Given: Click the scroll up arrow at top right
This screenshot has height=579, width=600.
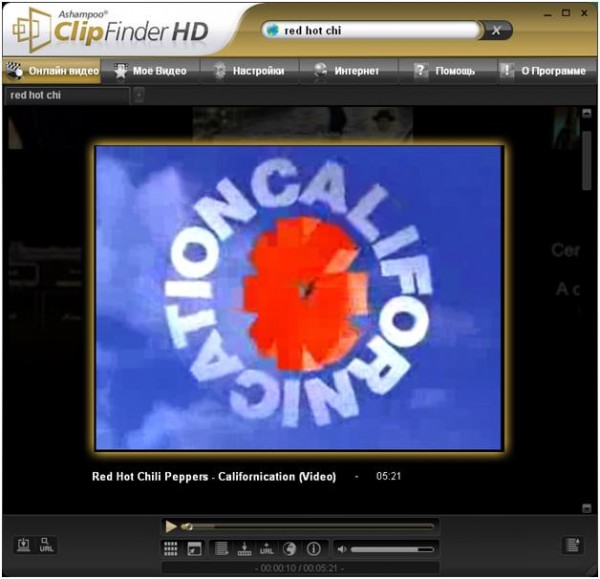Looking at the screenshot, I should click(x=587, y=113).
